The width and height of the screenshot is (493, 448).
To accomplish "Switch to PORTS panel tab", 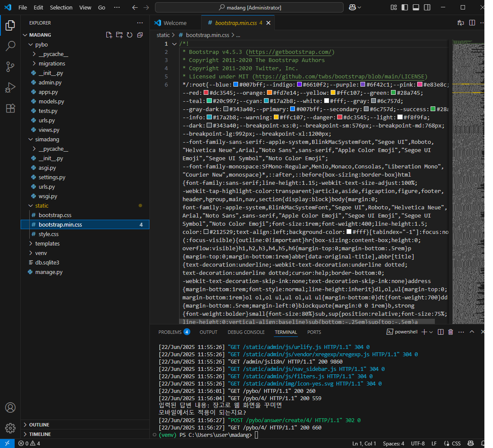I will tap(314, 332).
